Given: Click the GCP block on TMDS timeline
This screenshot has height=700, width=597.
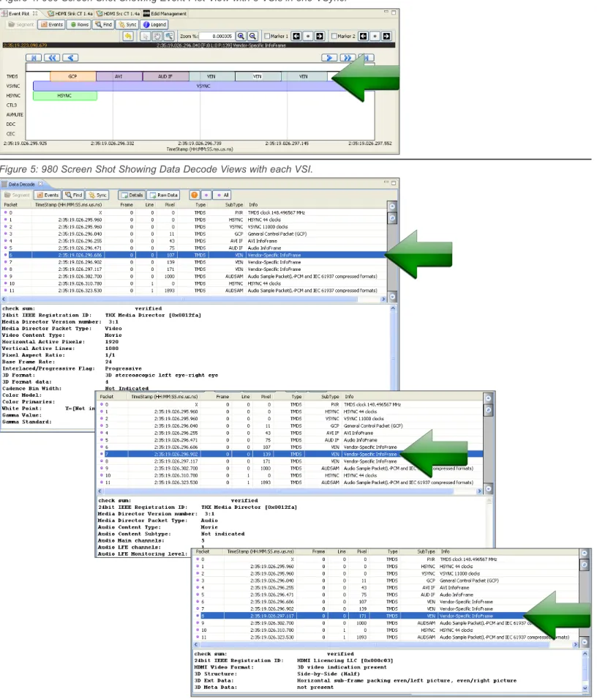Looking at the screenshot, I should (72, 76).
